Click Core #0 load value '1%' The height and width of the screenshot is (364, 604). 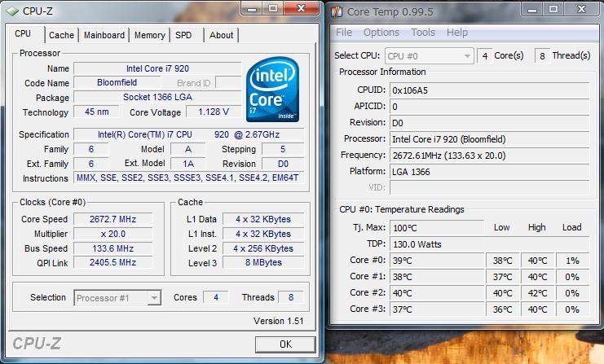pyautogui.click(x=573, y=261)
